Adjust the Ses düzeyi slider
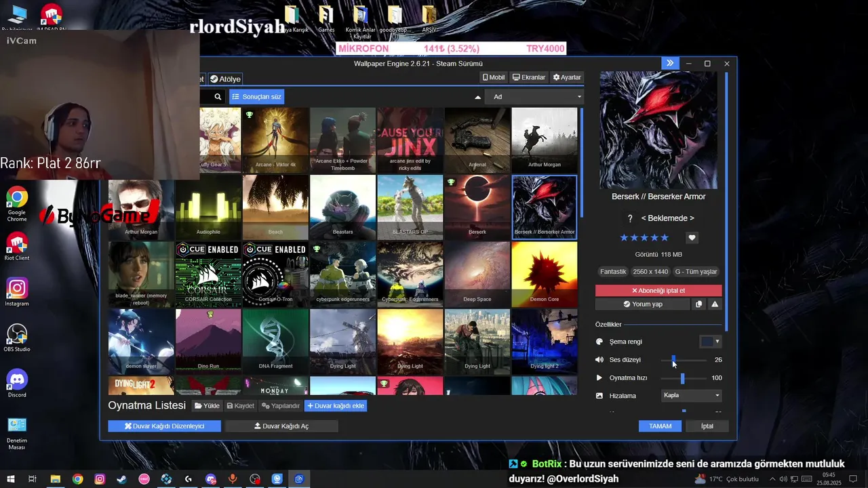The image size is (868, 488). click(684, 360)
